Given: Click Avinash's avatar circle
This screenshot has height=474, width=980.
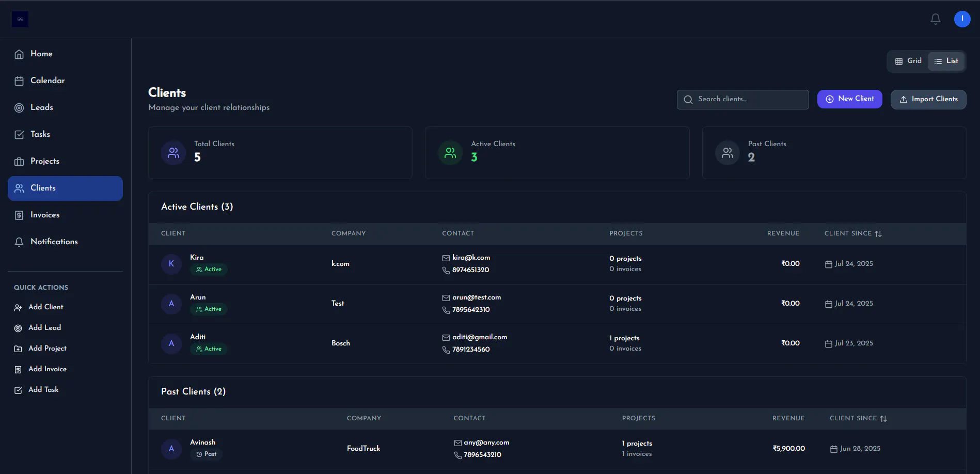Looking at the screenshot, I should coord(171,449).
